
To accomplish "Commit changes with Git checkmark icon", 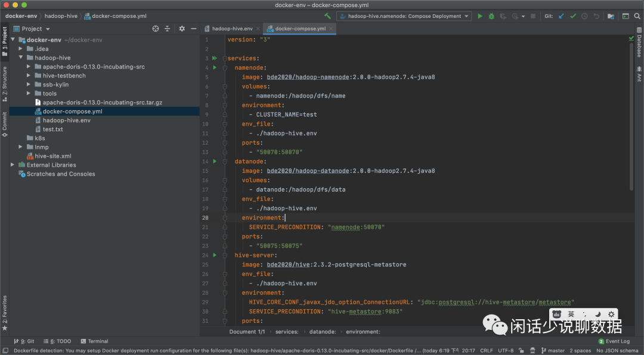I will (573, 16).
